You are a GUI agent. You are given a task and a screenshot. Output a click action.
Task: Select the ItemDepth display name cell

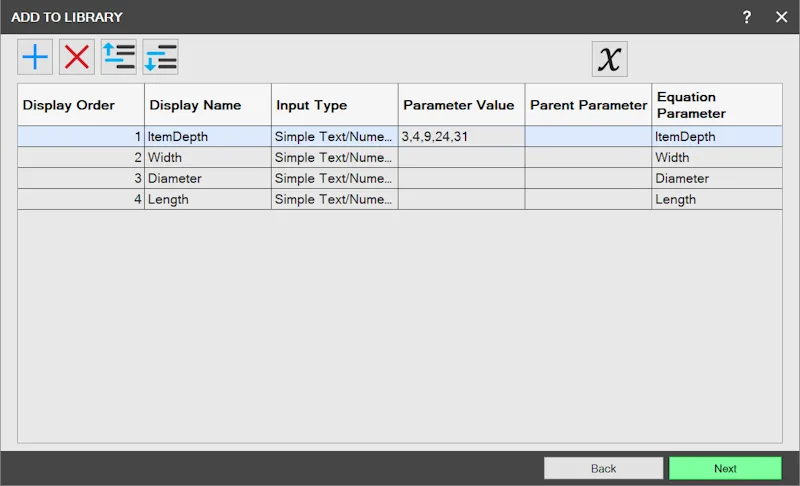pyautogui.click(x=208, y=137)
